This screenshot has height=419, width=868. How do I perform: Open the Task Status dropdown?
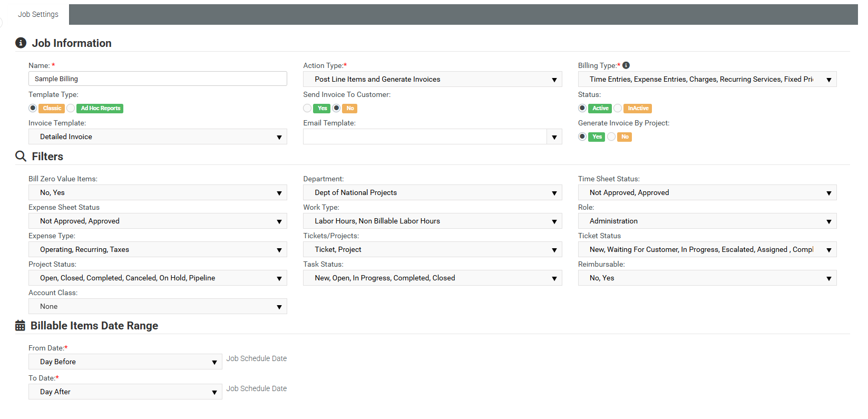tap(432, 278)
